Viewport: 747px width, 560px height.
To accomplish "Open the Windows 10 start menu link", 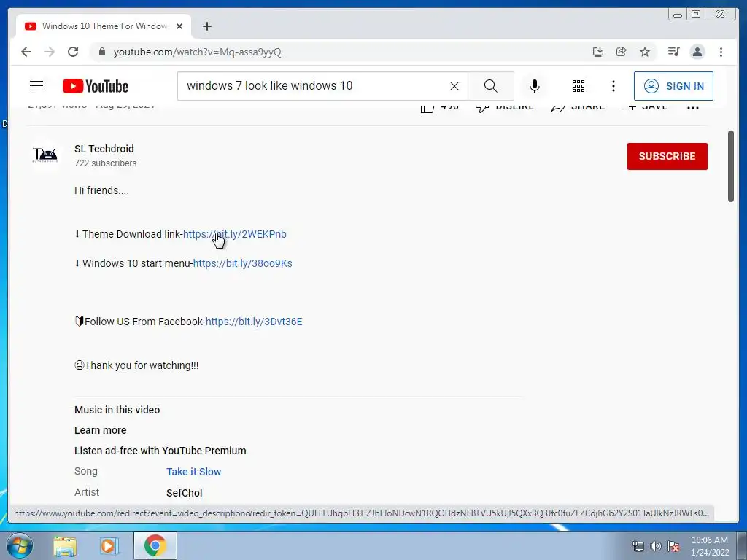I will tap(242, 263).
